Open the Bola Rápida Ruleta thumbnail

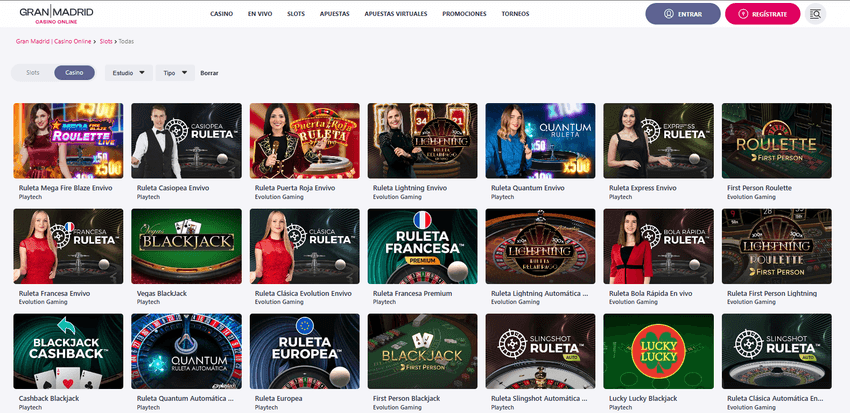click(x=659, y=246)
